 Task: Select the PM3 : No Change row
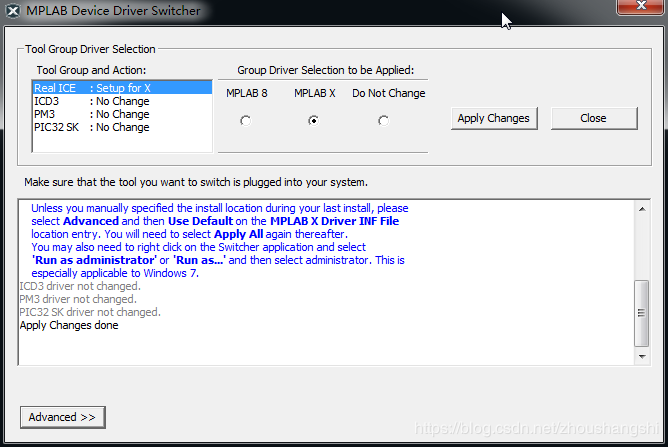tap(122, 114)
